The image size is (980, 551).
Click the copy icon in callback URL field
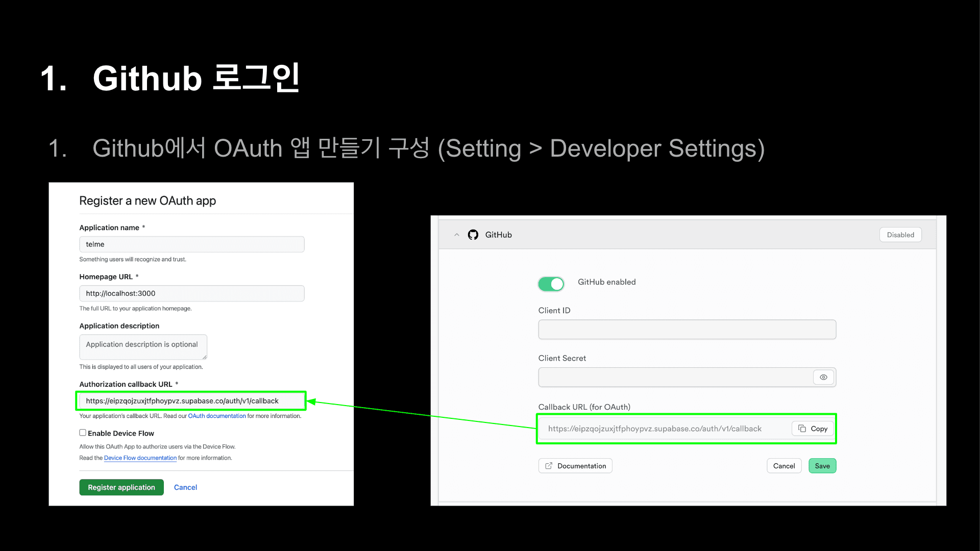coord(802,429)
